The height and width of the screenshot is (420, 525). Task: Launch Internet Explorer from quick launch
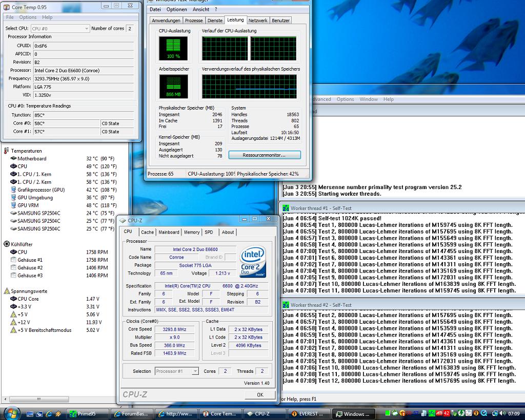coord(49,414)
